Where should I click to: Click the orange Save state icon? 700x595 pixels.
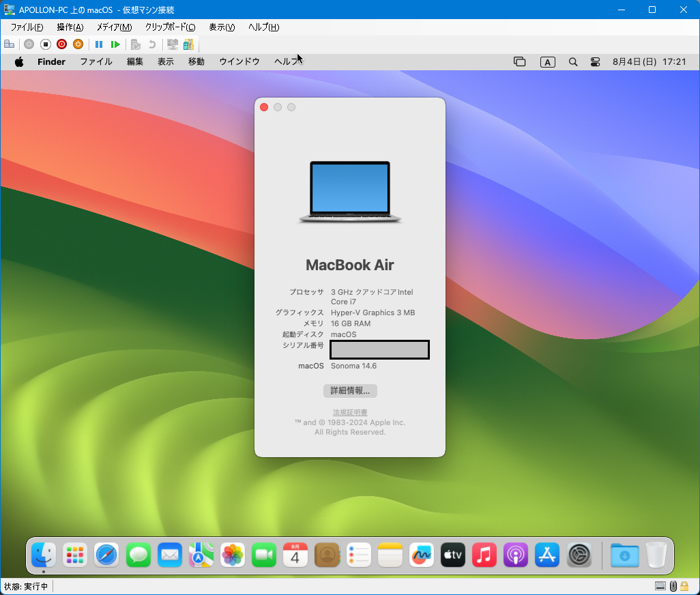click(x=78, y=44)
